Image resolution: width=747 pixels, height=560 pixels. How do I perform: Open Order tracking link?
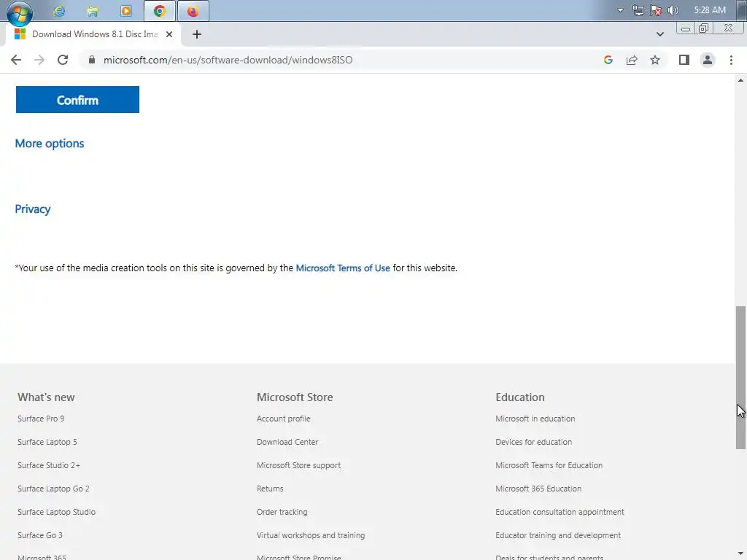(x=282, y=512)
